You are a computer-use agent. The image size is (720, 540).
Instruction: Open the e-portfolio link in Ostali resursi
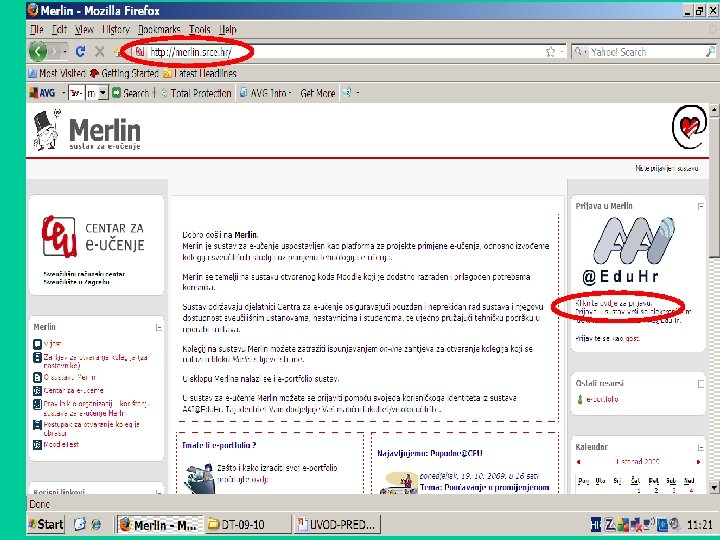(602, 399)
